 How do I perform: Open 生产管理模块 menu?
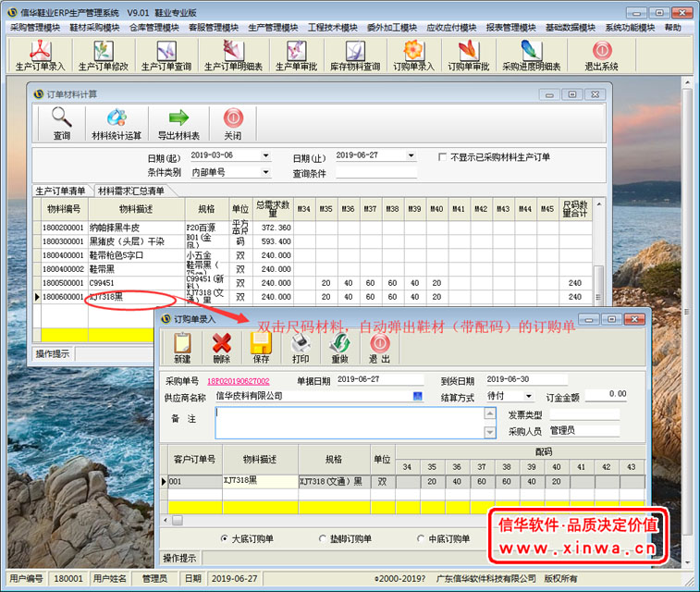(x=273, y=28)
